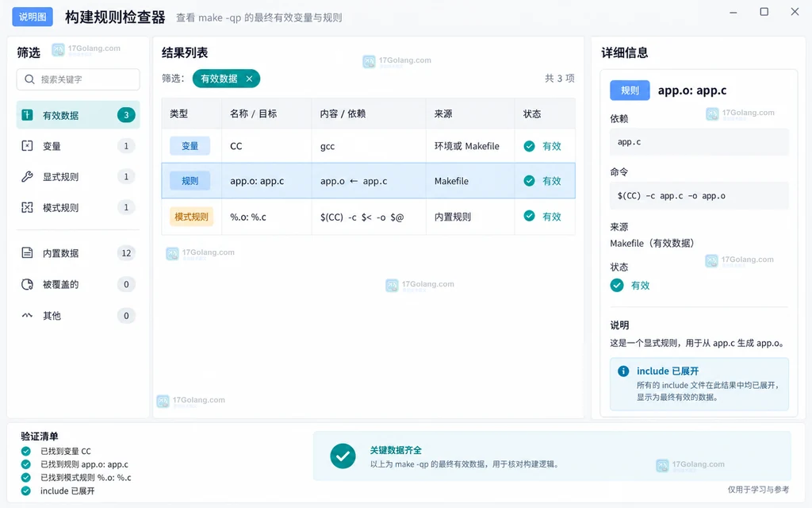Open the 内置数据 sidebar category

pyautogui.click(x=79, y=253)
